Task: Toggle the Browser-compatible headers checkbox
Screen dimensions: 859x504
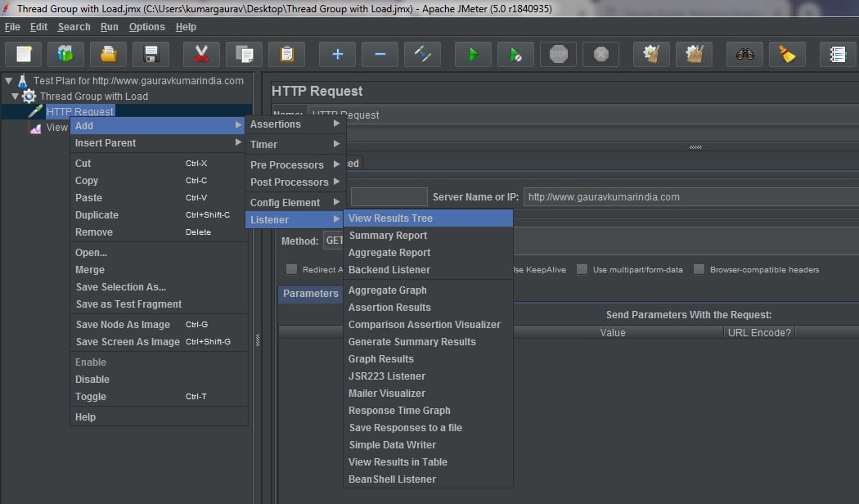Action: 699,269
